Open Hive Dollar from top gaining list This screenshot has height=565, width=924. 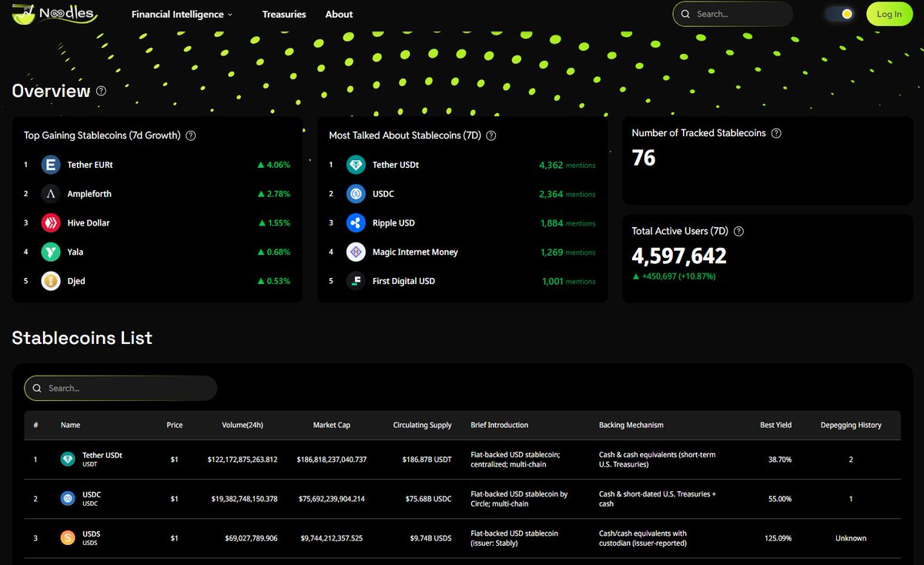tap(89, 223)
